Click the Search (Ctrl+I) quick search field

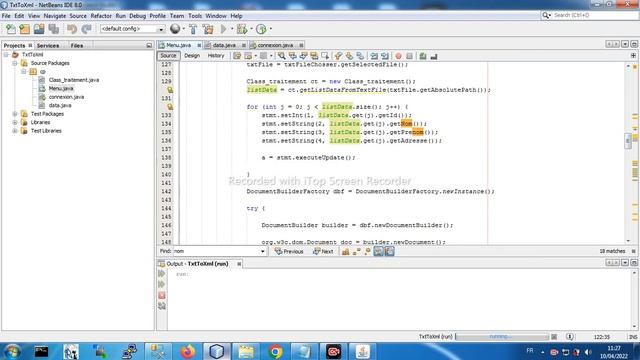tap(590, 15)
